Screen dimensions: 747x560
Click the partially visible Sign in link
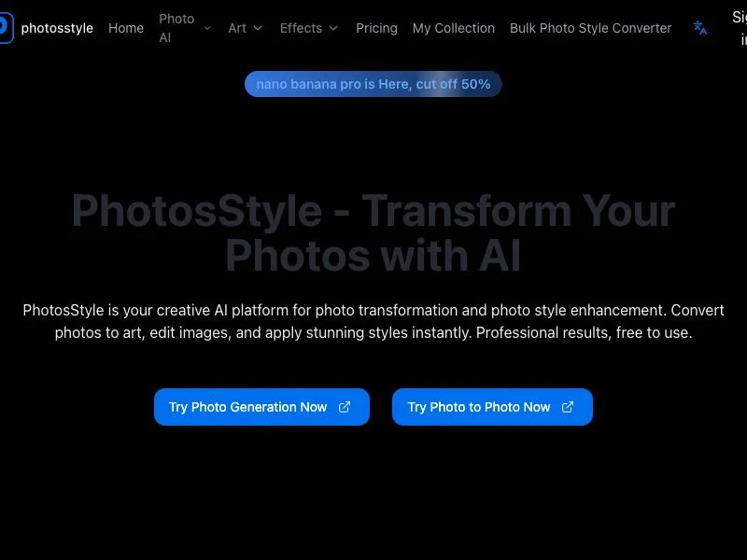tap(740, 28)
